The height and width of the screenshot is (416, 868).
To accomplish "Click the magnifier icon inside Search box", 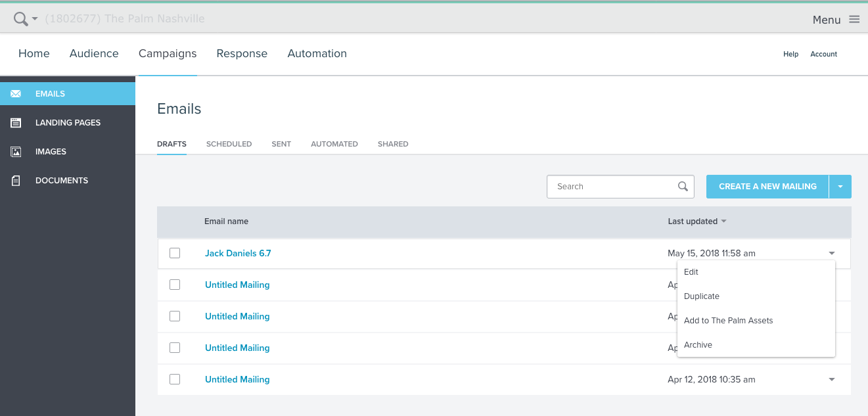I will click(683, 187).
